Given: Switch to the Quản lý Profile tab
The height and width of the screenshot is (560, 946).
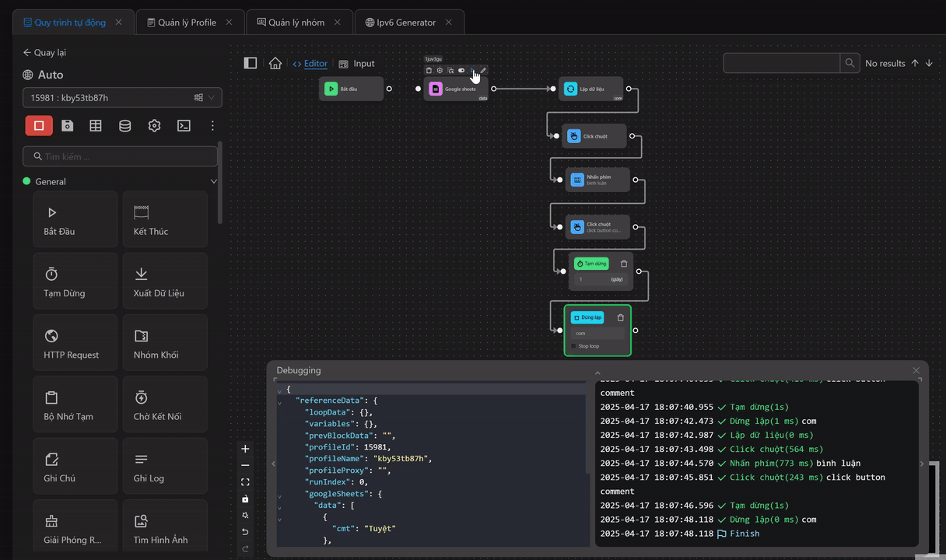Looking at the screenshot, I should pyautogui.click(x=187, y=23).
